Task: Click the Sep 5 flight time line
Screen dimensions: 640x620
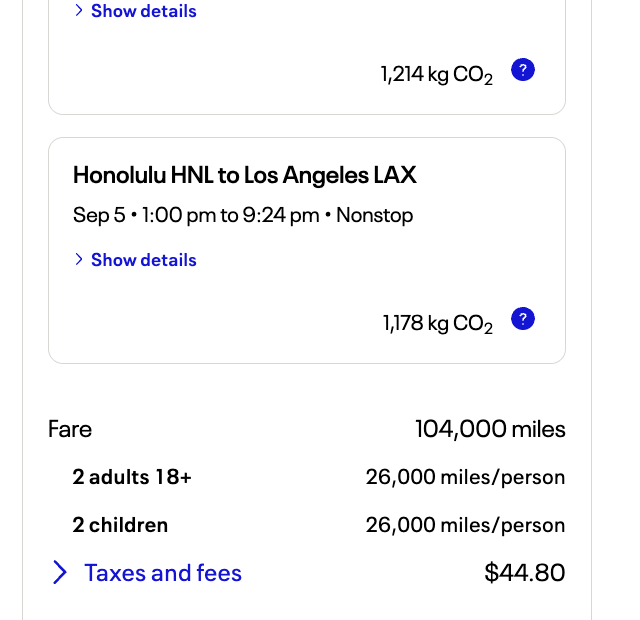Action: 243,215
